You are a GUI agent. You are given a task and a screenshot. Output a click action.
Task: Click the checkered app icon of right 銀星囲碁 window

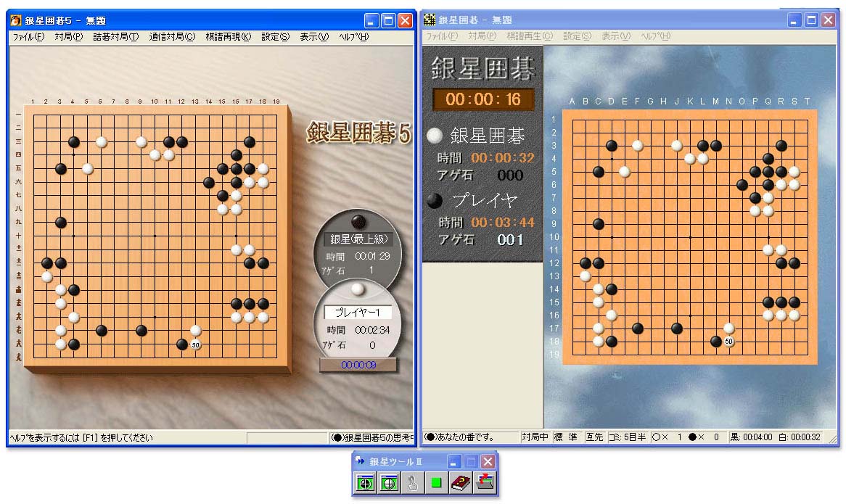(x=430, y=20)
